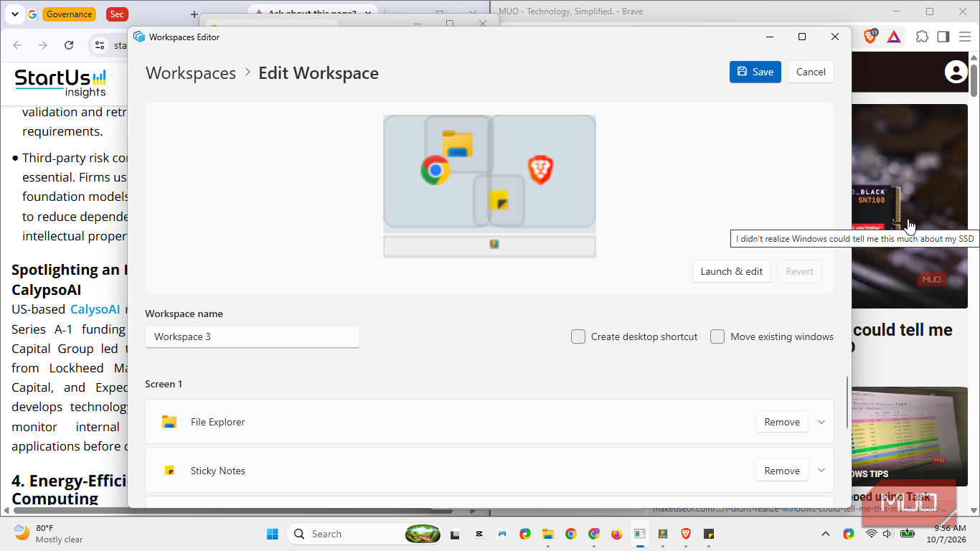The width and height of the screenshot is (980, 551).
Task: Select Chrome icon in the workspace preview
Action: coord(435,170)
